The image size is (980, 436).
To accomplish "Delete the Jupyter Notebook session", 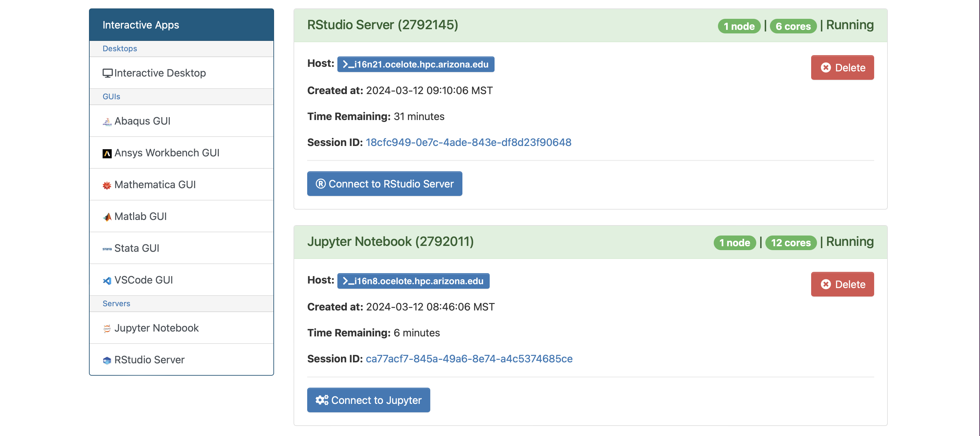I will 842,284.
